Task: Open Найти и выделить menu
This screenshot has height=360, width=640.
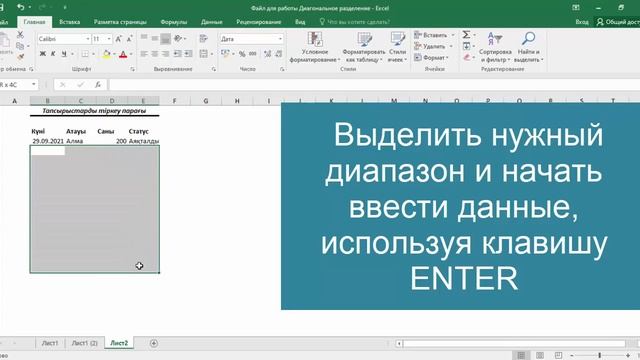Action: [x=529, y=47]
